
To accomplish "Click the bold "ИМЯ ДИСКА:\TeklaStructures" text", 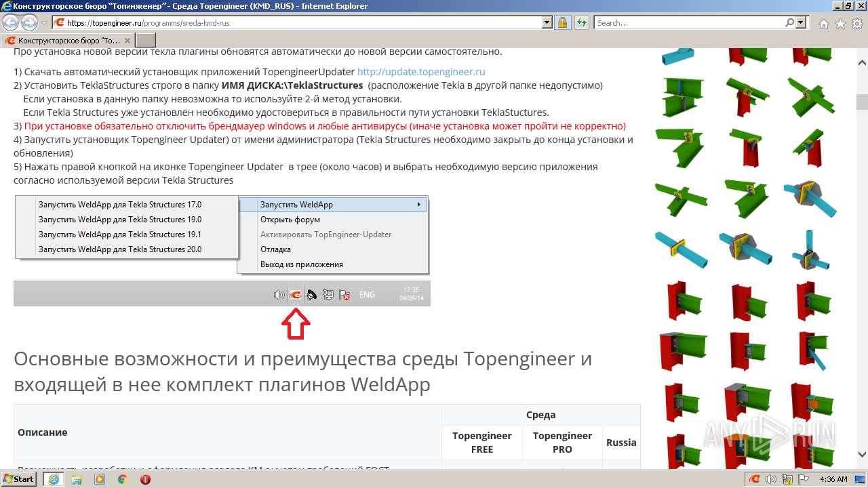I will tap(292, 85).
